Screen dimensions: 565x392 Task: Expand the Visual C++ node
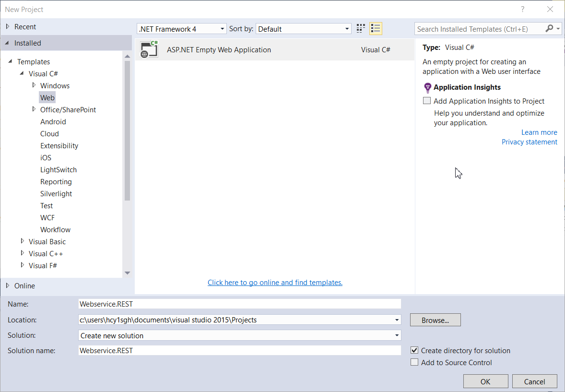(23, 253)
